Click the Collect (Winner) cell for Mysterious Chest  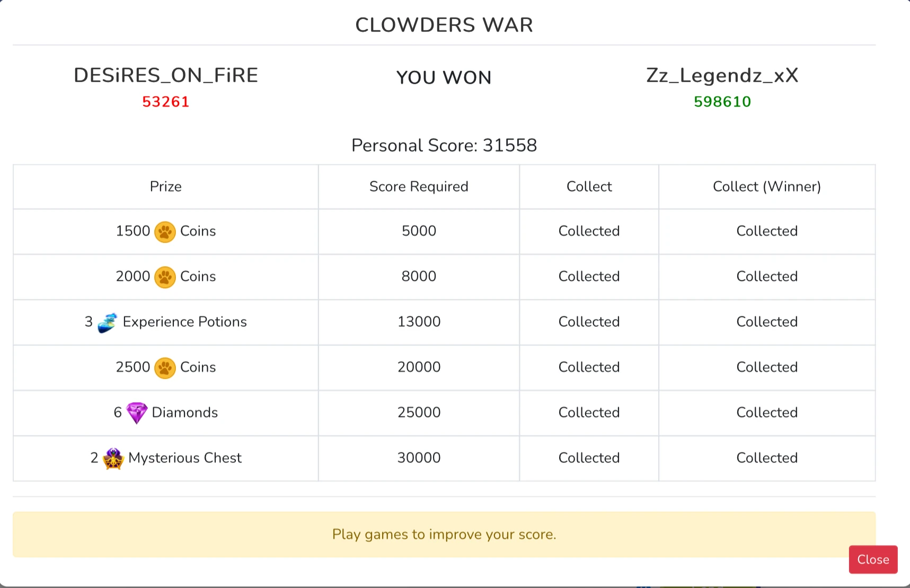(x=766, y=458)
